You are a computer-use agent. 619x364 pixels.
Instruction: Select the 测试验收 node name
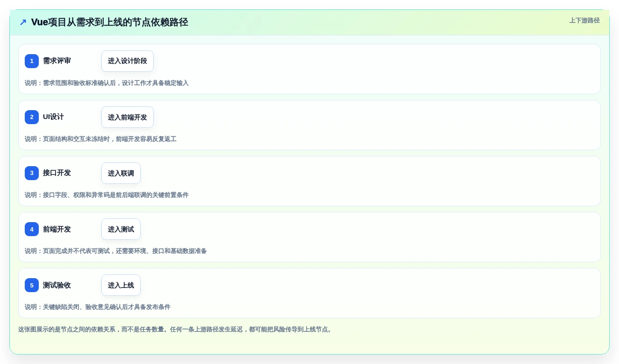point(57,285)
